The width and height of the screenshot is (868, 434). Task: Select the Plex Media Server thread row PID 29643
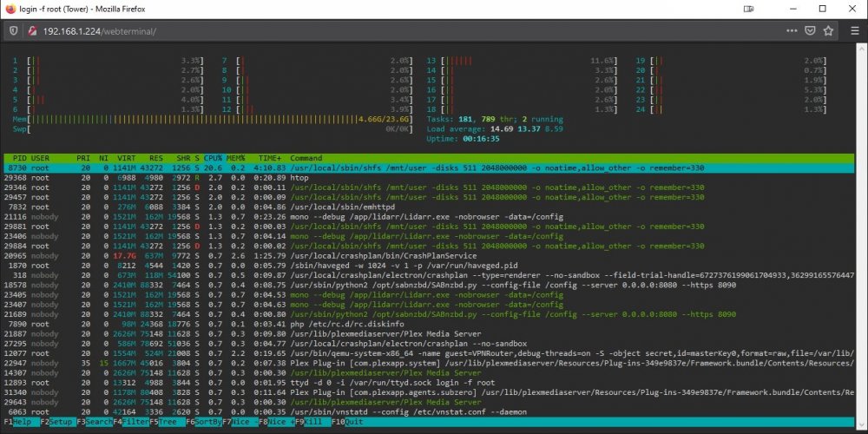point(429,403)
